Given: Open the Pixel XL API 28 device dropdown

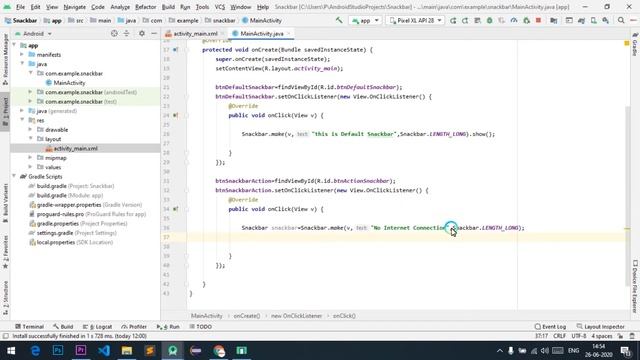Looking at the screenshot, I should click(x=415, y=20).
